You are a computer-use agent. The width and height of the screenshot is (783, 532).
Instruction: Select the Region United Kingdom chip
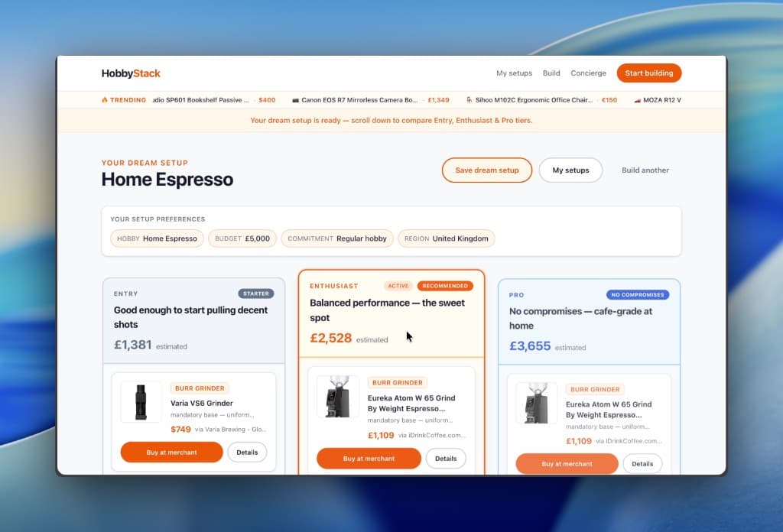click(447, 238)
